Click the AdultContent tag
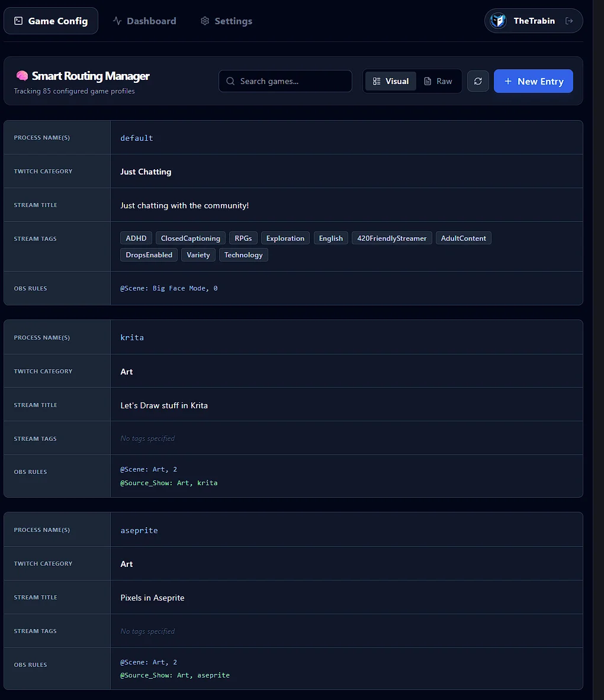 point(463,238)
